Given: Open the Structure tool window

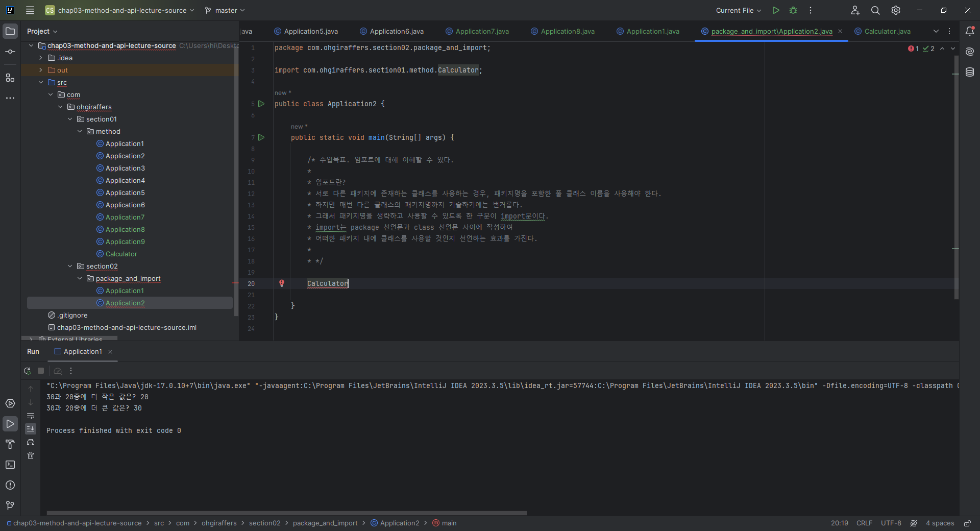Looking at the screenshot, I should (10, 78).
